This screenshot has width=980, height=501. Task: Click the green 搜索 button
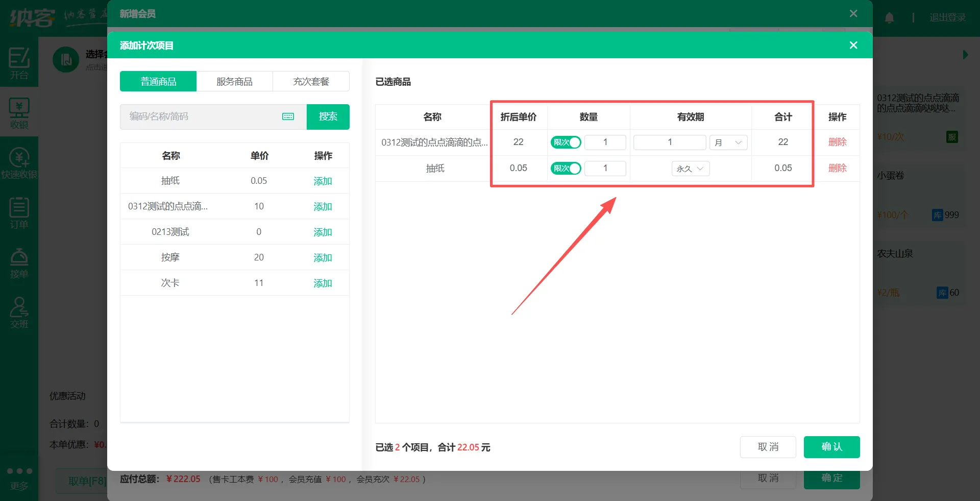click(x=328, y=117)
